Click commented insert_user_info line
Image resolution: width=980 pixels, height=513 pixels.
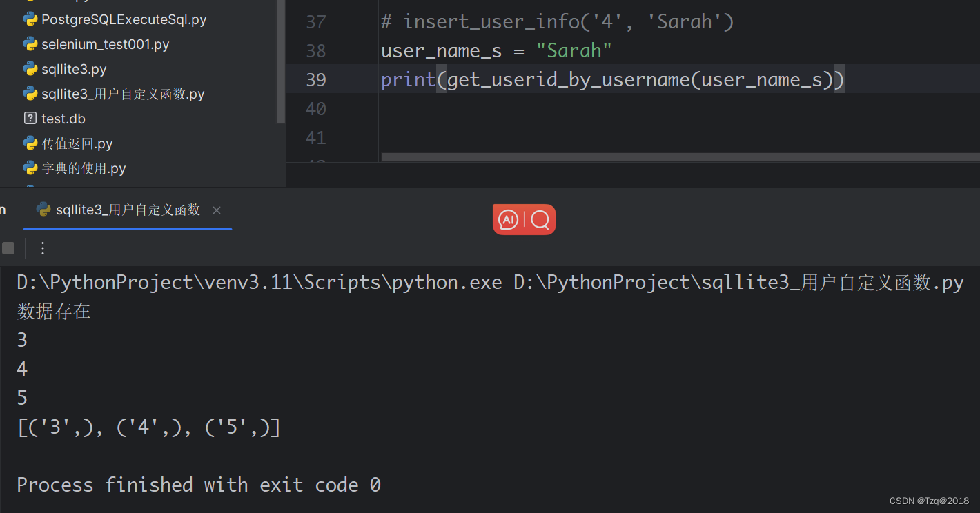click(558, 21)
